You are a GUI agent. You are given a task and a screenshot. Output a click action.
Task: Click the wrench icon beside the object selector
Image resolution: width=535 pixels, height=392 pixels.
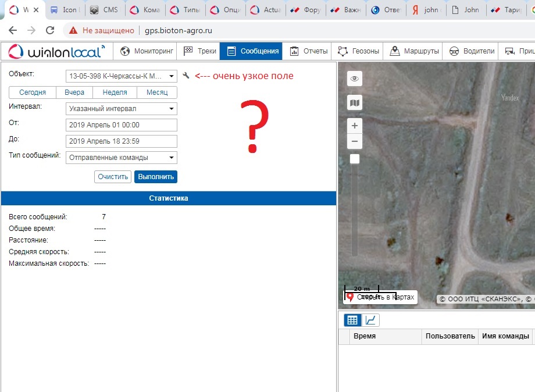tap(186, 76)
